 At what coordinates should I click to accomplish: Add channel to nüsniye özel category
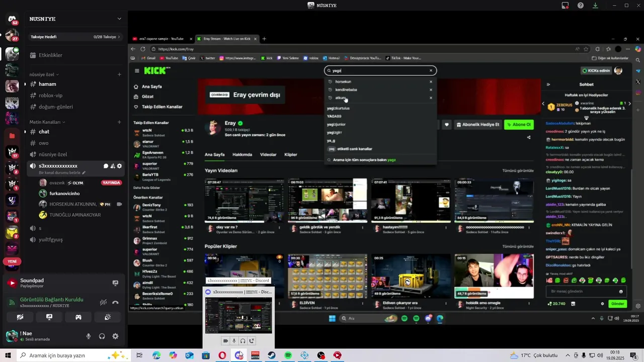[x=119, y=74]
